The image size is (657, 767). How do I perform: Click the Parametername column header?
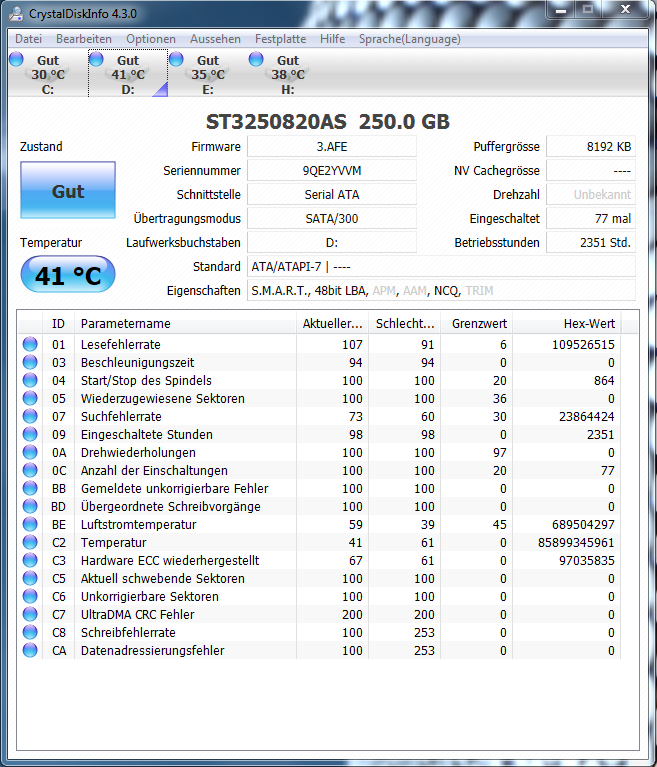(185, 324)
